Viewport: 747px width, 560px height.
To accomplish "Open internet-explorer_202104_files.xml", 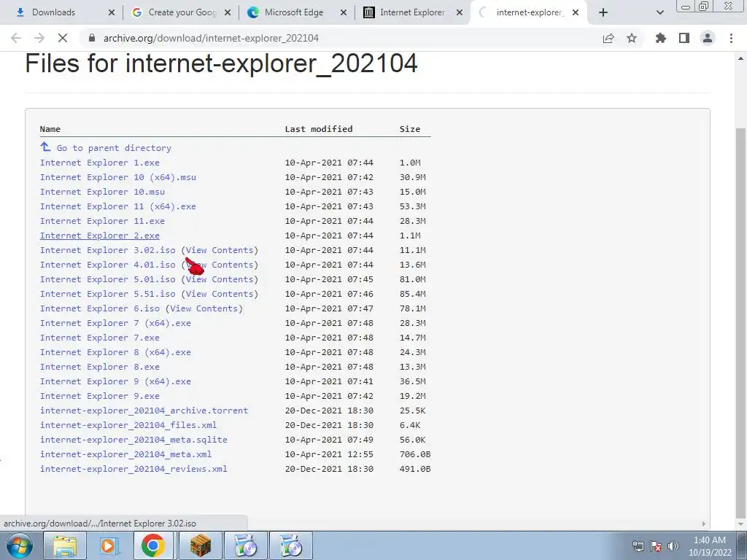I will coord(128,425).
